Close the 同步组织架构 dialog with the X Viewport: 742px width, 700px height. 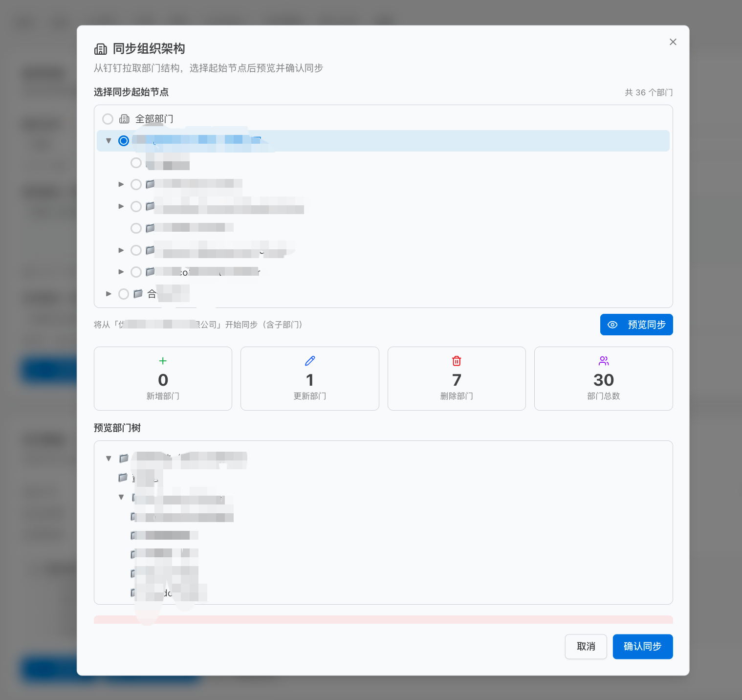pyautogui.click(x=673, y=42)
